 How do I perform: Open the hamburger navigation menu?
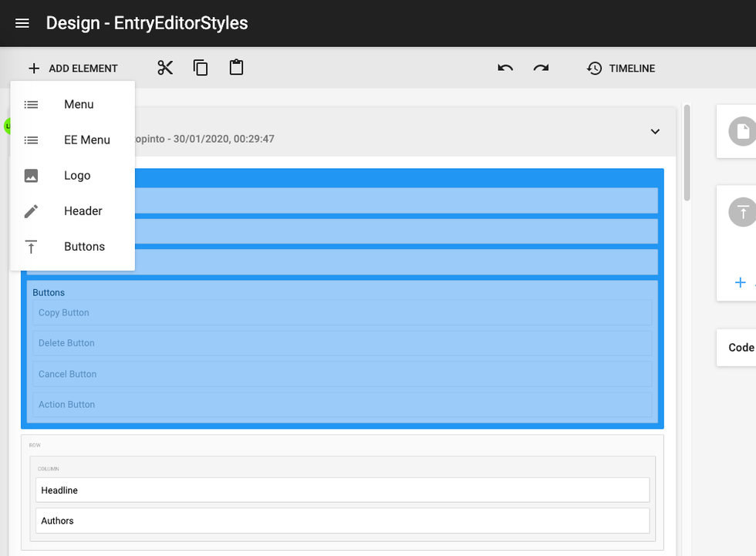coord(22,23)
